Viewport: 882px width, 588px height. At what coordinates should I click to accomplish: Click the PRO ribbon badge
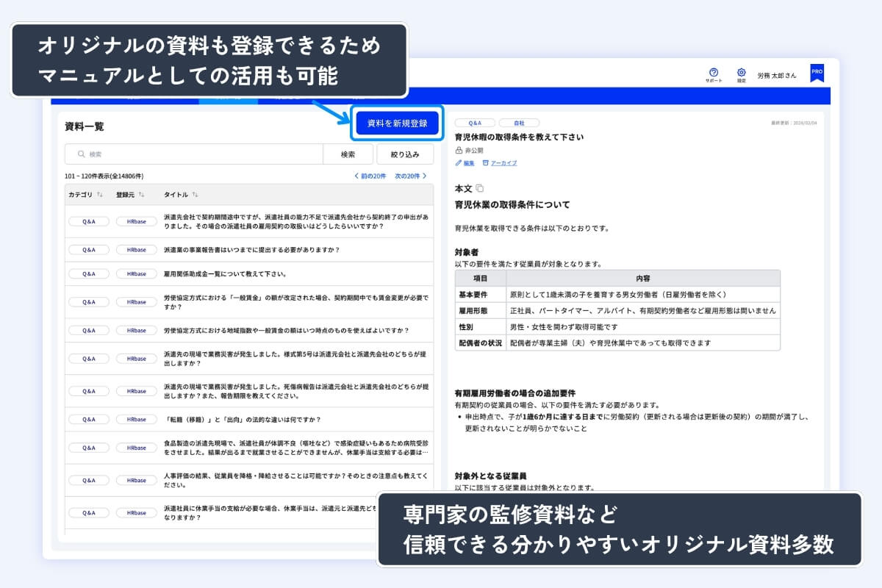pyautogui.click(x=817, y=73)
